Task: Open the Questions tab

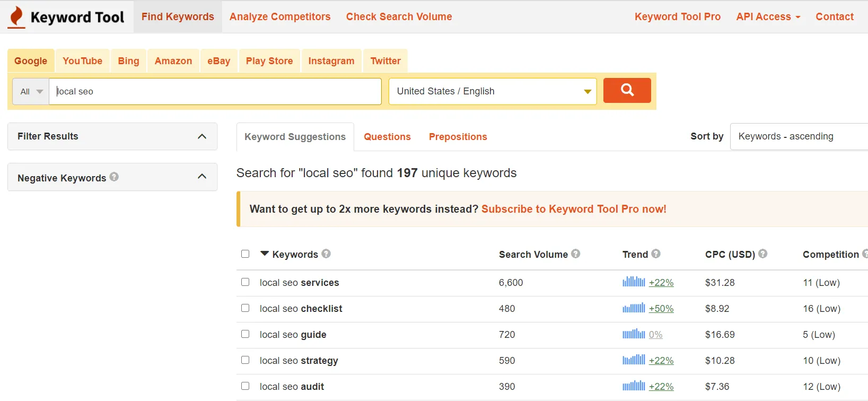Action: point(387,137)
